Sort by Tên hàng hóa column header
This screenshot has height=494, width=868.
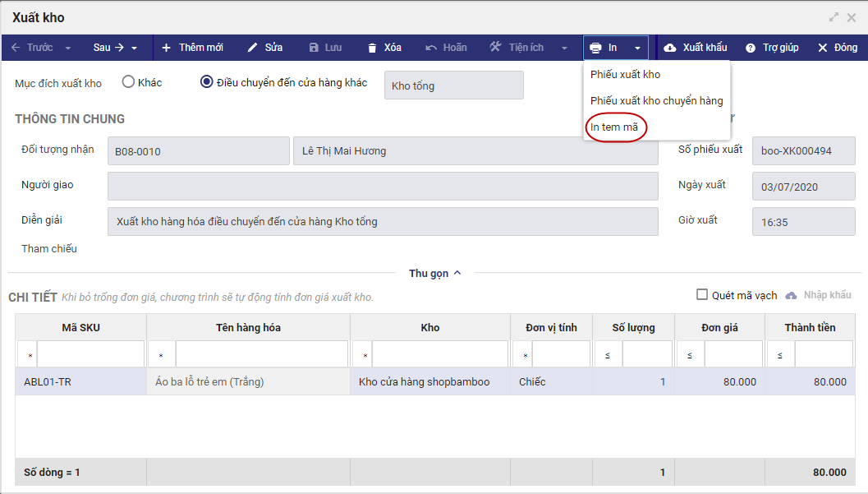pyautogui.click(x=249, y=327)
